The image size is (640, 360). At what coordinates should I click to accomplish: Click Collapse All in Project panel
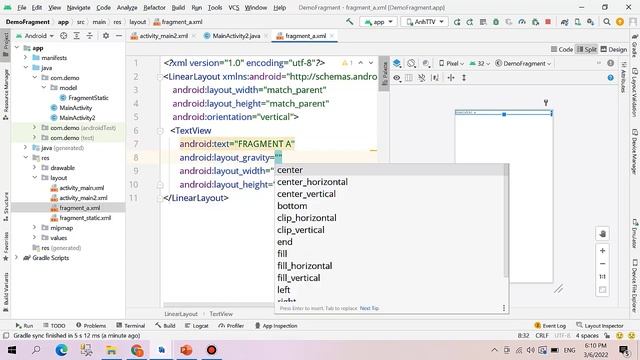click(x=89, y=36)
